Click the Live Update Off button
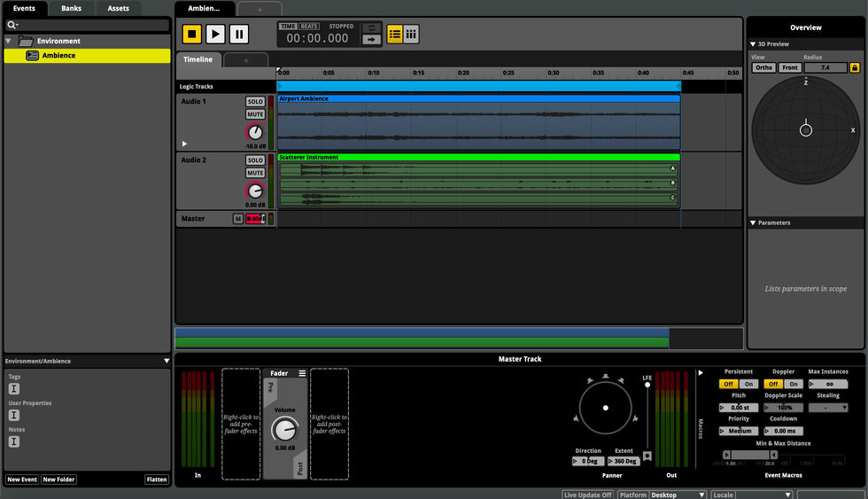 pyautogui.click(x=588, y=495)
